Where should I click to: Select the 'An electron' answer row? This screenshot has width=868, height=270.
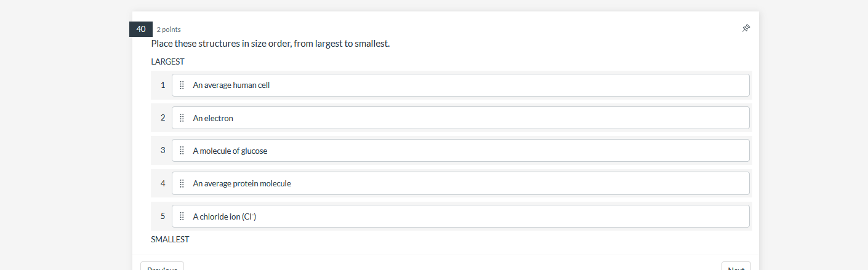460,118
